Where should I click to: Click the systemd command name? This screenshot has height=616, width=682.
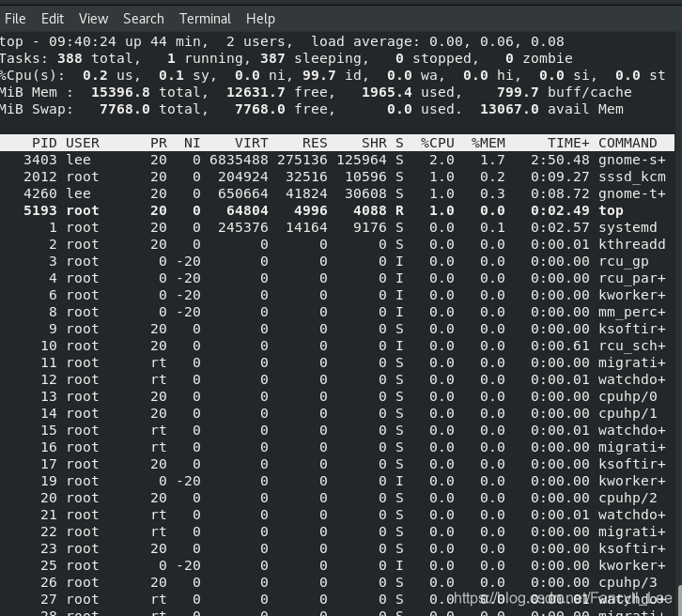tap(628, 228)
